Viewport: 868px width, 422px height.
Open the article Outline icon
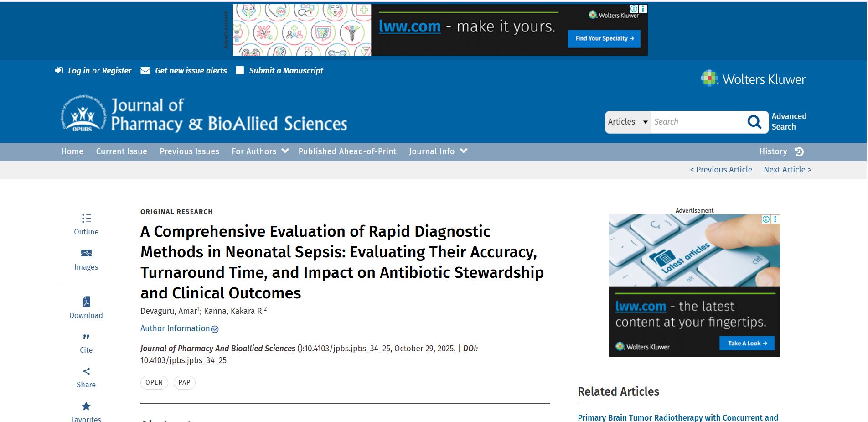point(86,219)
